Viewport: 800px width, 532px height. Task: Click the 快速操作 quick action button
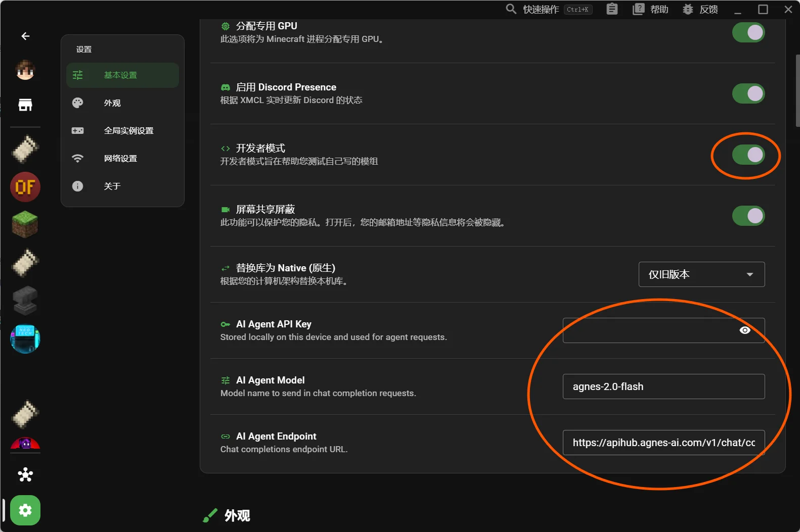(x=541, y=9)
